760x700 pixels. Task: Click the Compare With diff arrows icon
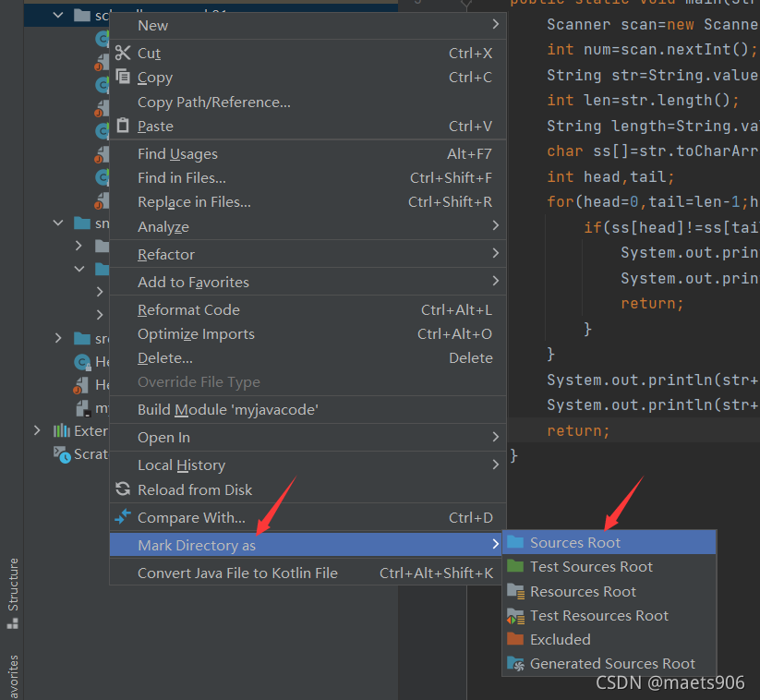123,517
